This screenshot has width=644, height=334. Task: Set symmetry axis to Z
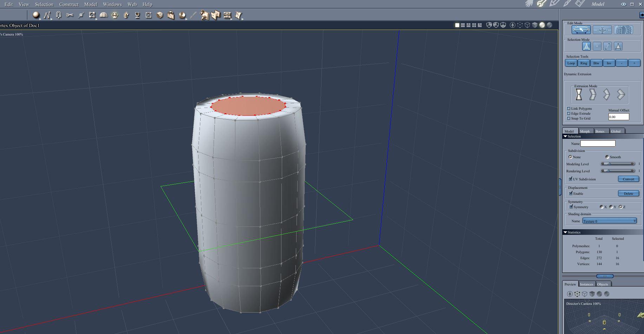coord(620,207)
